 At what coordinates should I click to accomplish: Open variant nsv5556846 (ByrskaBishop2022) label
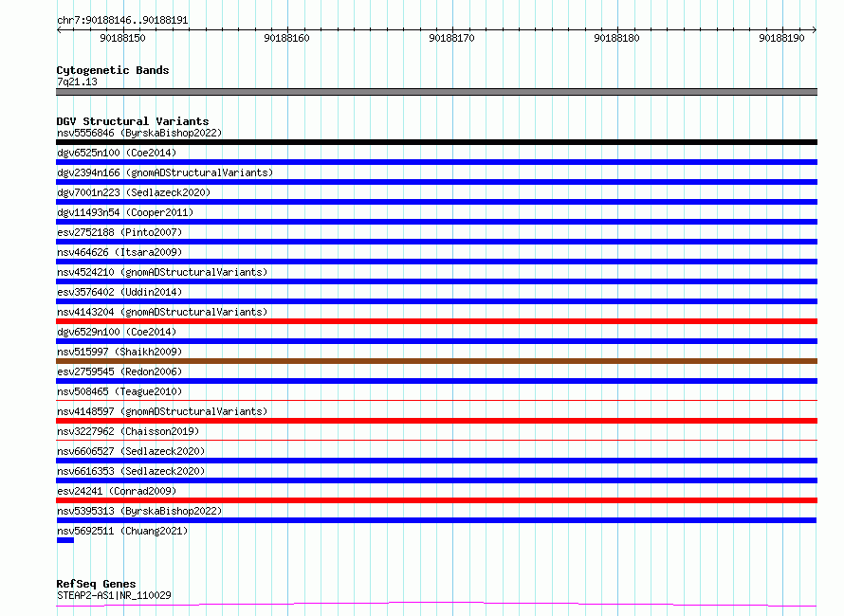(x=139, y=133)
